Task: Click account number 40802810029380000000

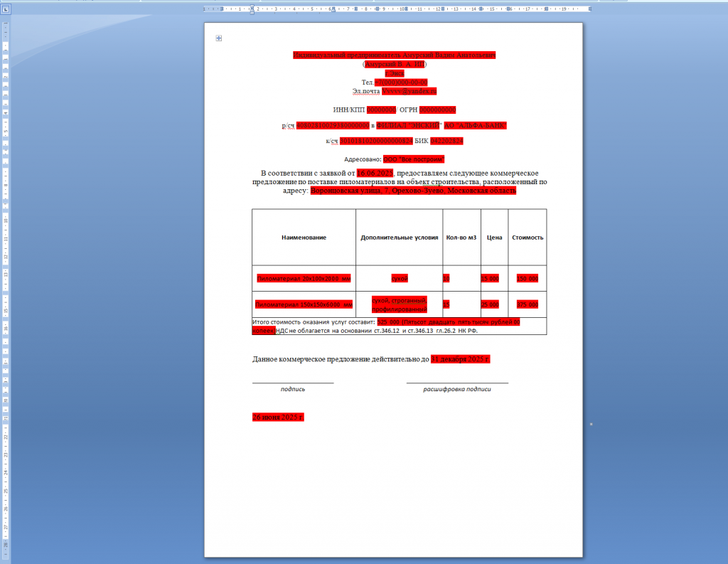Action: [333, 125]
